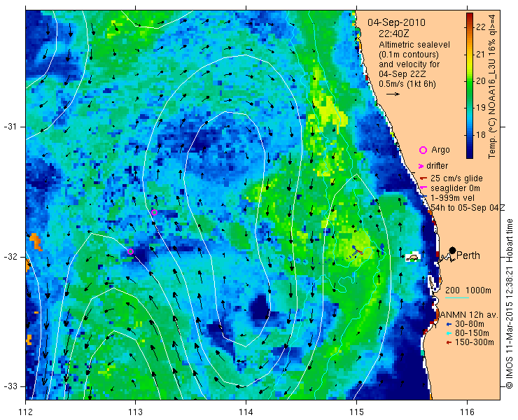The width and height of the screenshot is (518, 420).
Task: Click the '54h to 05-Sep 04Z' text
Action: (x=468, y=207)
